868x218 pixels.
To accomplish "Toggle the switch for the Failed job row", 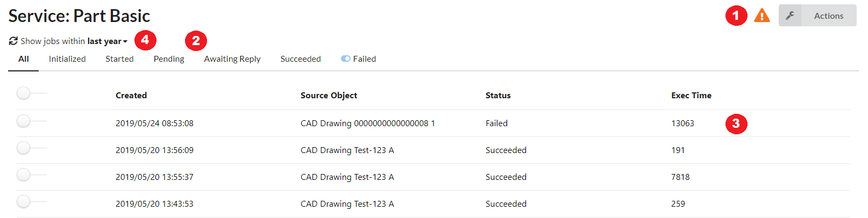I will [x=24, y=121].
